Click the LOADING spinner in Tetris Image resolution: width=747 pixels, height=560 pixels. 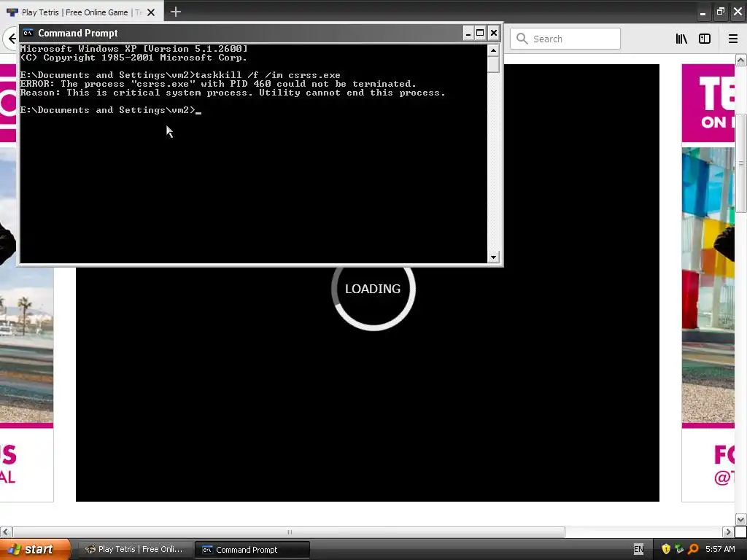373,289
